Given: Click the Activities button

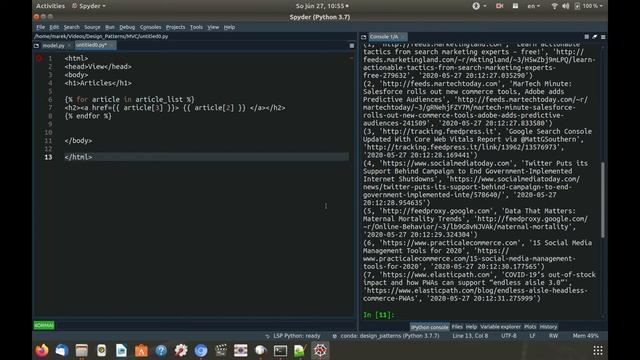Looking at the screenshot, I should [x=50, y=6].
